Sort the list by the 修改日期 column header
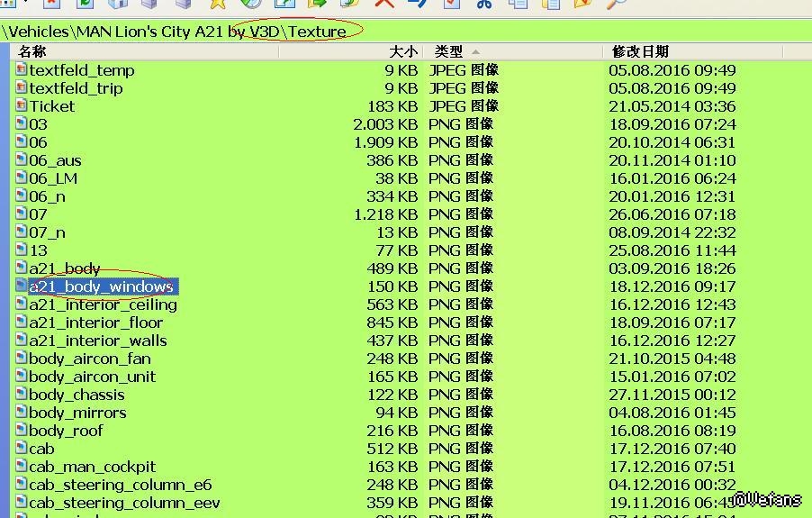The image size is (812, 518). click(x=693, y=51)
